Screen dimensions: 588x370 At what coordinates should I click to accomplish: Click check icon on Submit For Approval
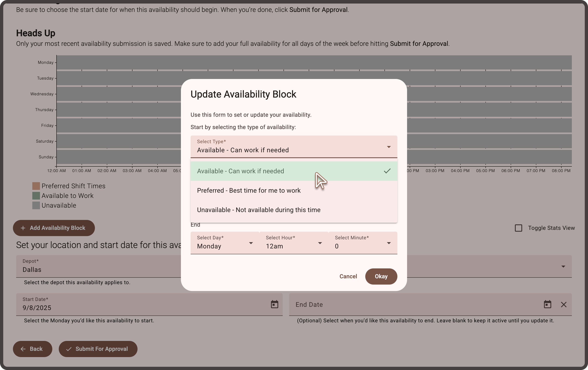pyautogui.click(x=69, y=349)
